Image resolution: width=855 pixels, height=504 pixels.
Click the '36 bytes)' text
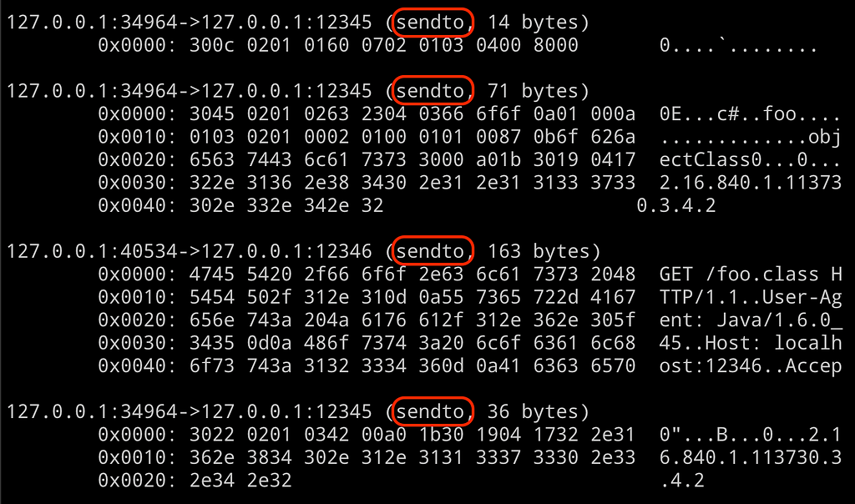click(539, 411)
